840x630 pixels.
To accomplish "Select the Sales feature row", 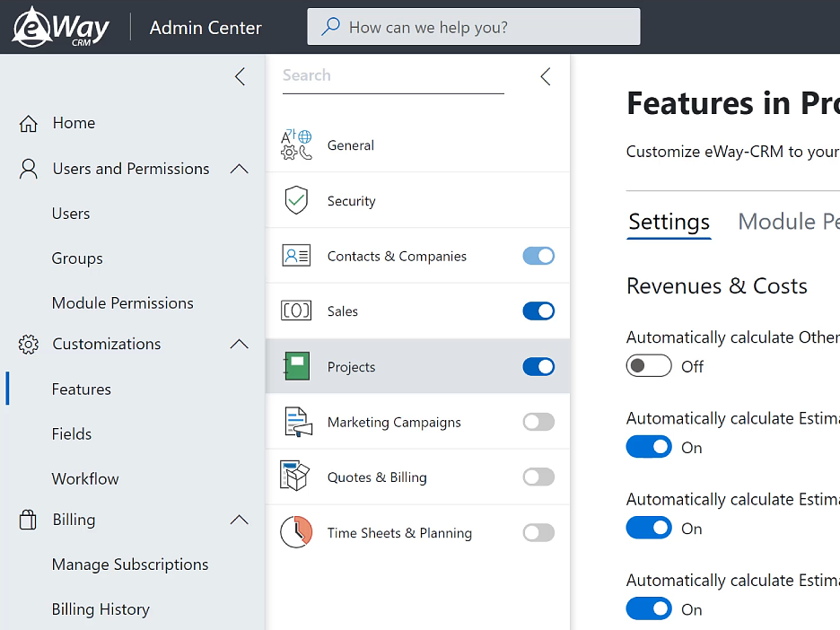I will [x=418, y=311].
